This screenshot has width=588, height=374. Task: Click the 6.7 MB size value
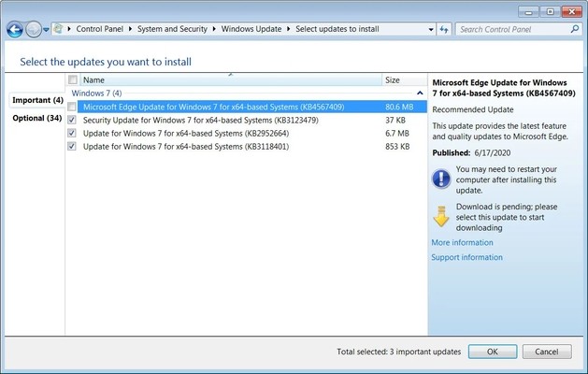[x=397, y=133]
